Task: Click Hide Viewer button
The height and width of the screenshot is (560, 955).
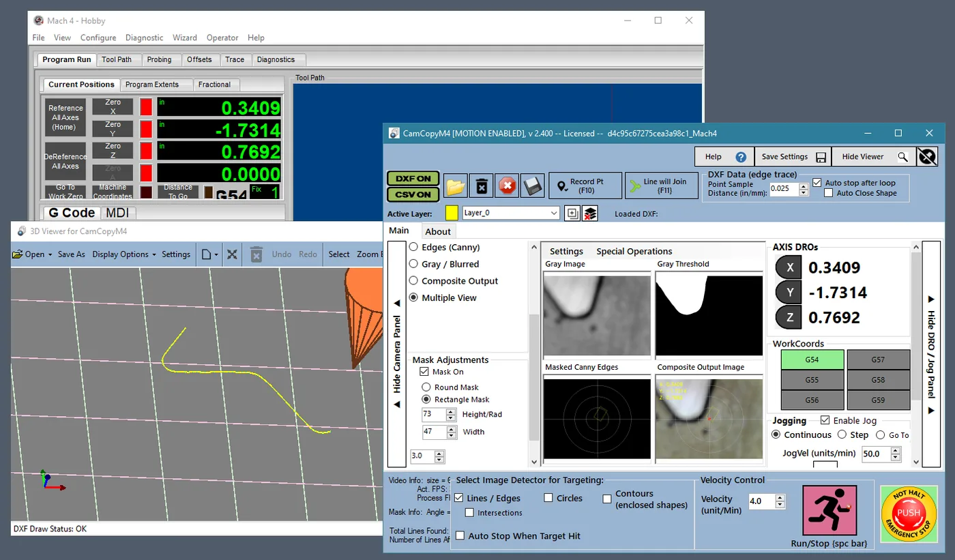Action: click(x=873, y=157)
